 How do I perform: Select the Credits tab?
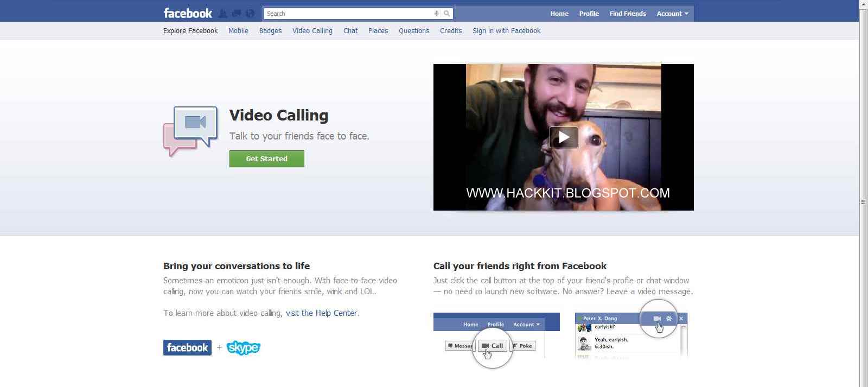tap(451, 31)
